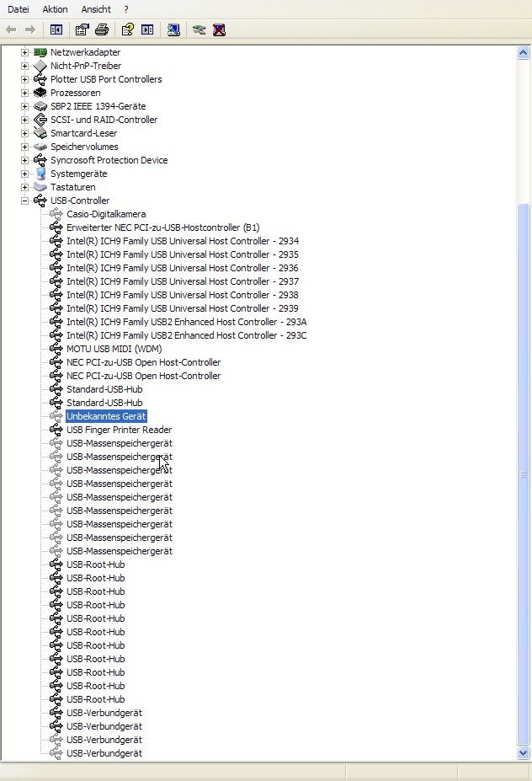The image size is (532, 781).
Task: Click the green device icon beside Uninstall
Action: tap(199, 29)
